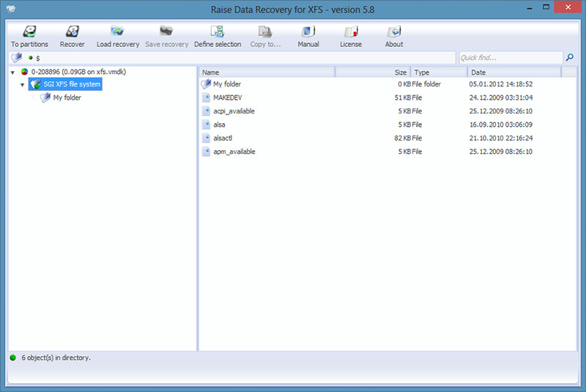Close the Raise Data Recovery window
586x392 pixels.
click(x=568, y=7)
